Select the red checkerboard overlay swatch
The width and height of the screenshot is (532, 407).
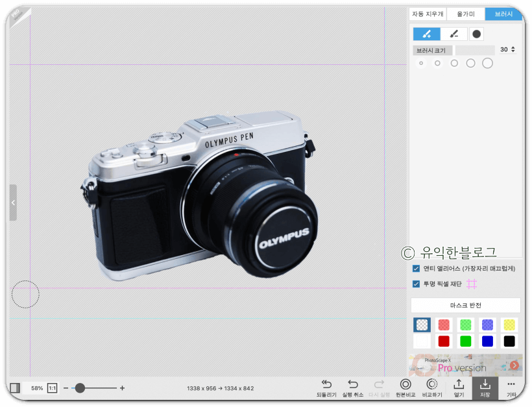pyautogui.click(x=444, y=325)
